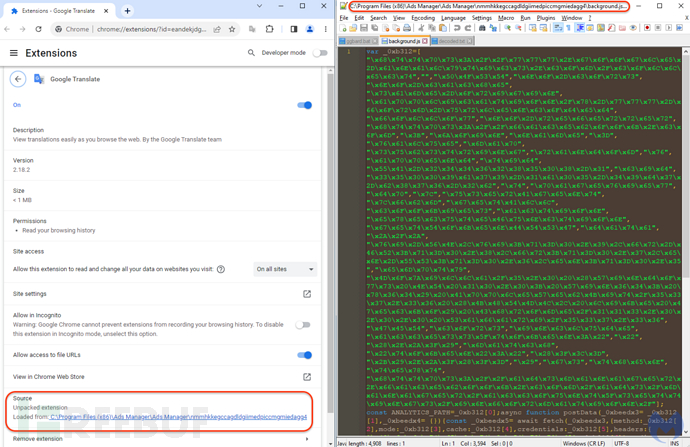
Task: Go back using the arrow beside Google Translate
Action: (18, 79)
